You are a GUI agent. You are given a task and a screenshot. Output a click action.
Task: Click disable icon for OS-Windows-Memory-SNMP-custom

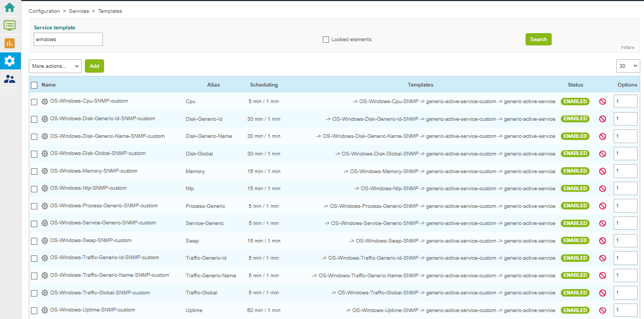[602, 172]
